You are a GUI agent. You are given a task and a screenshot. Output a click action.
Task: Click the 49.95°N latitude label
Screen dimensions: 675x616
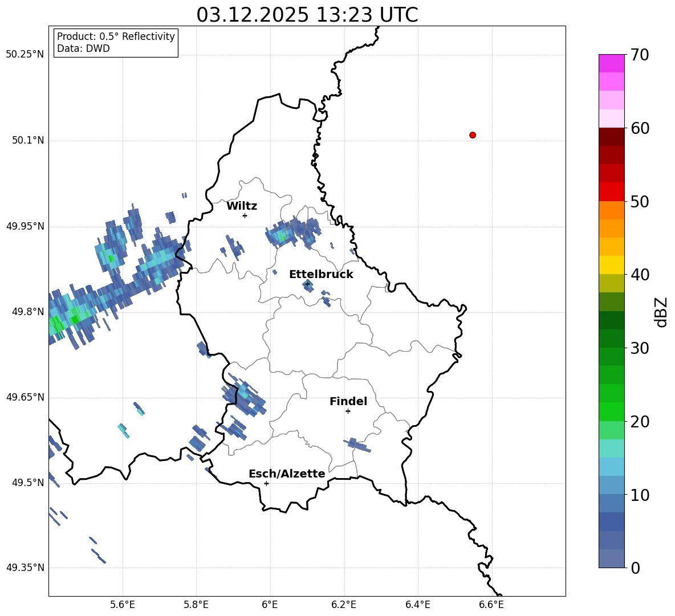pos(25,226)
